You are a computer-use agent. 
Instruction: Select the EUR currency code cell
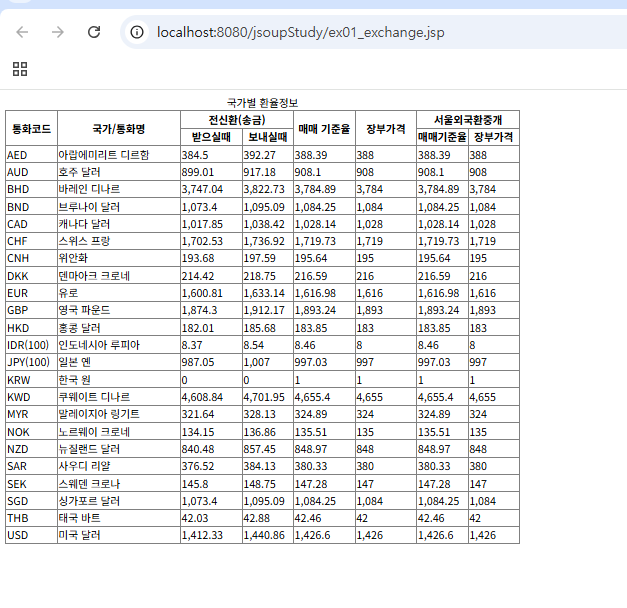32,293
